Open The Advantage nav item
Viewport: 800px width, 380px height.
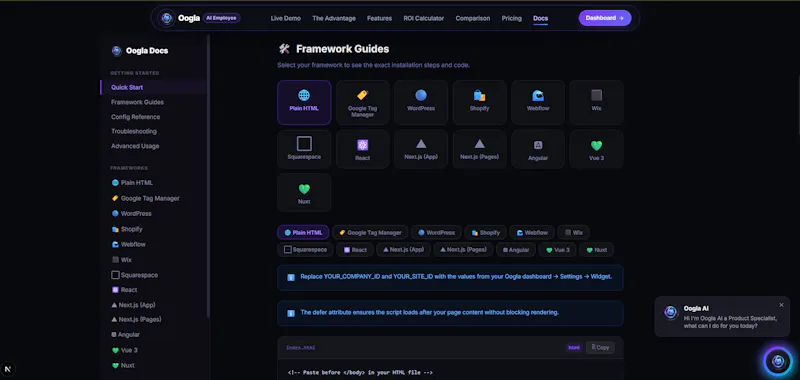pos(334,18)
